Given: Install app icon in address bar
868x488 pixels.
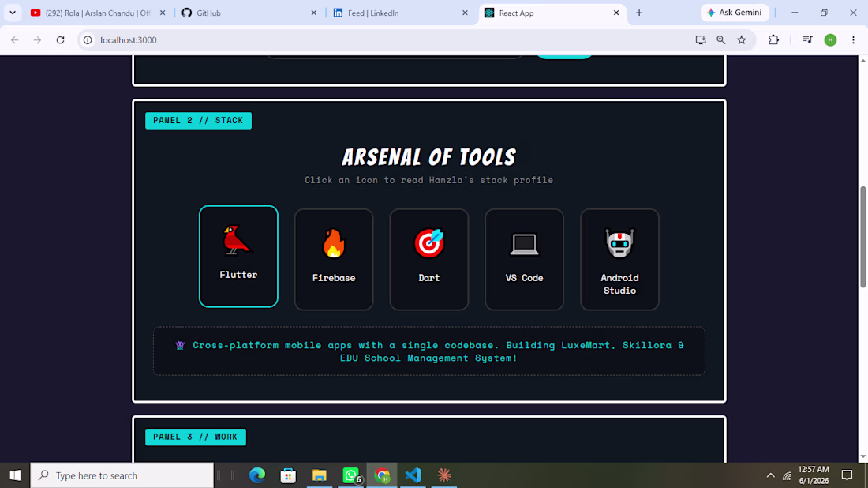Looking at the screenshot, I should tap(700, 40).
